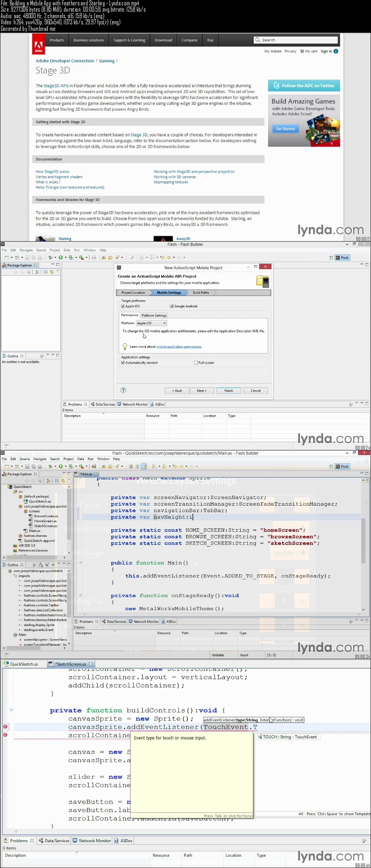Viewport: 371px width, 868px height.
Task: Click the Profile icon in the Flash - Flash Builder toolbar
Action: click(x=71, y=257)
